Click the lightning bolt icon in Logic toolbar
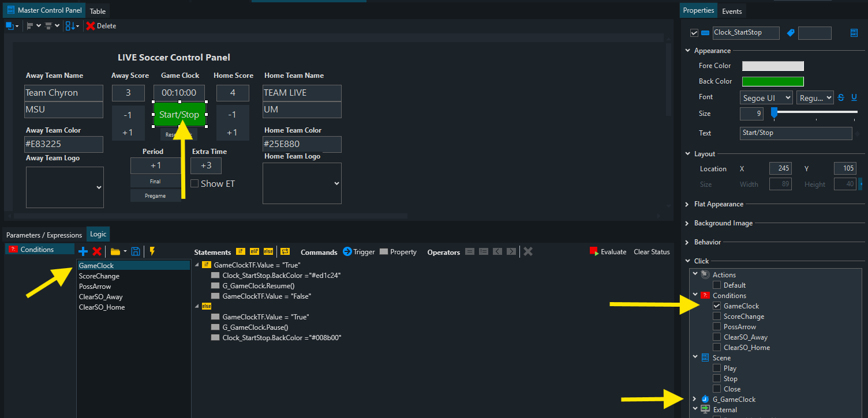Viewport: 868px width, 418px height. (x=152, y=251)
